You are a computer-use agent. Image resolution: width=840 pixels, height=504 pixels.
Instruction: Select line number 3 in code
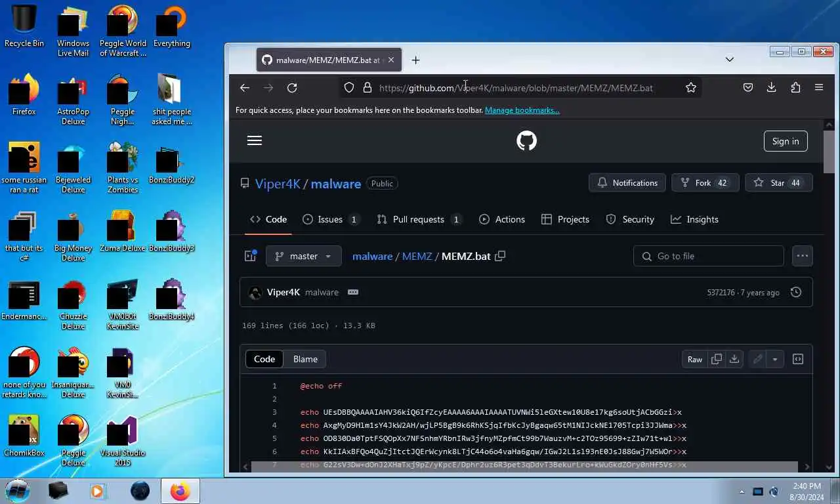point(275,412)
